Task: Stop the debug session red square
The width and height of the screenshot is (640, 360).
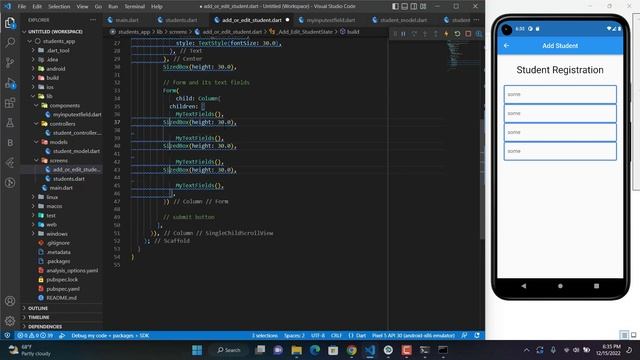Action: [468, 34]
